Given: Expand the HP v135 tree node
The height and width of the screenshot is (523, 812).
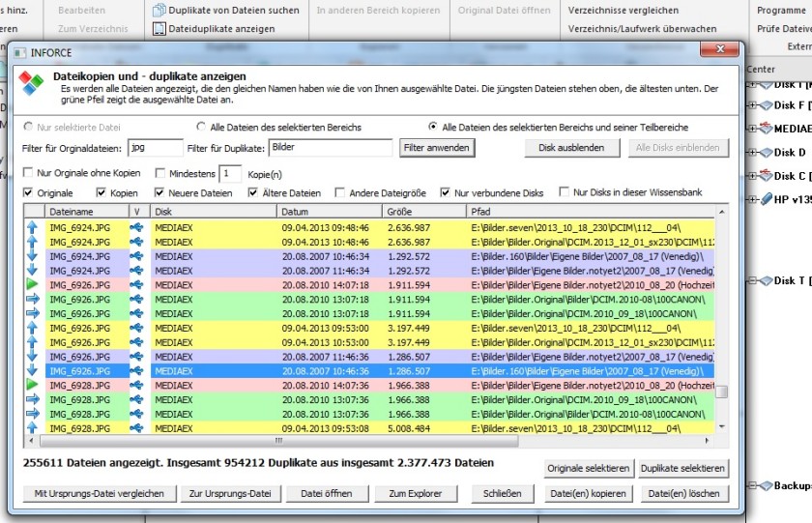Looking at the screenshot, I should point(752,199).
